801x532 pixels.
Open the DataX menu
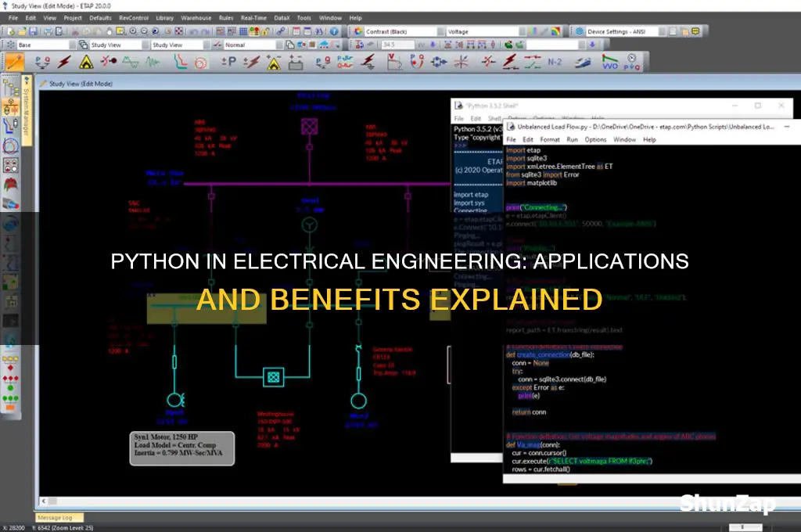pyautogui.click(x=282, y=18)
